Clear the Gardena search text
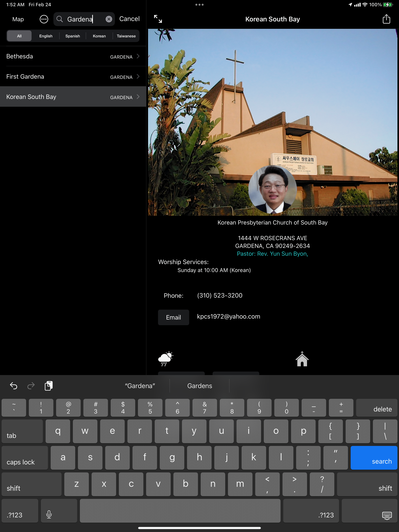This screenshot has width=399, height=532. (x=109, y=19)
